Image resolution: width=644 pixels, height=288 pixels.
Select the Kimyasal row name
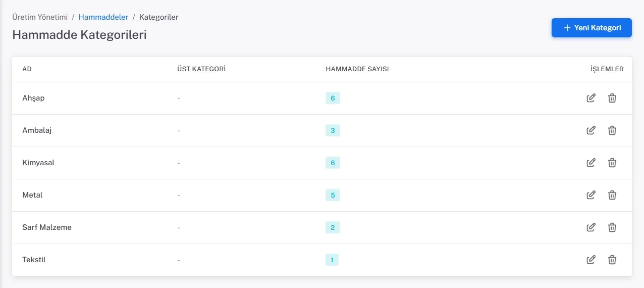pyautogui.click(x=38, y=163)
